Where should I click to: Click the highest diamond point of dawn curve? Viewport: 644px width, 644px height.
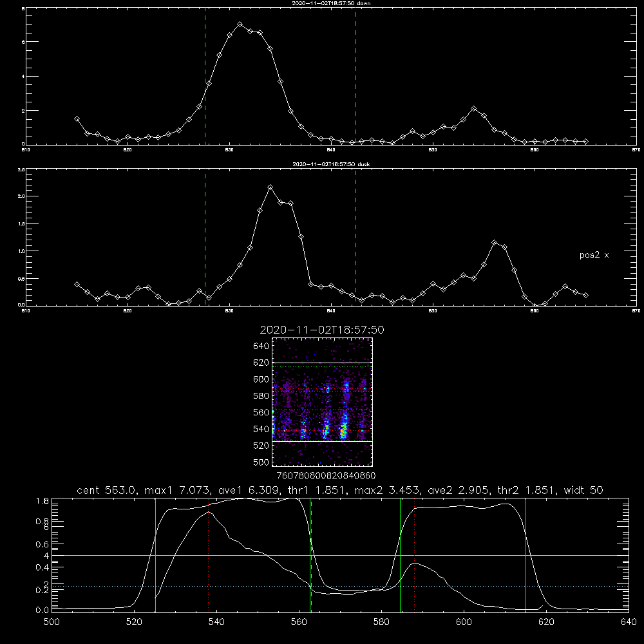coord(240,24)
